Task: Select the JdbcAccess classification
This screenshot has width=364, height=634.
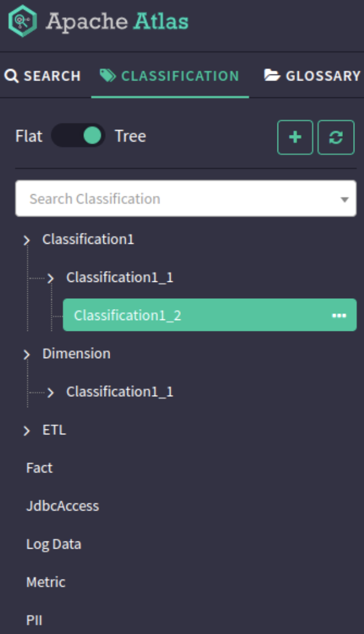Action: click(62, 506)
